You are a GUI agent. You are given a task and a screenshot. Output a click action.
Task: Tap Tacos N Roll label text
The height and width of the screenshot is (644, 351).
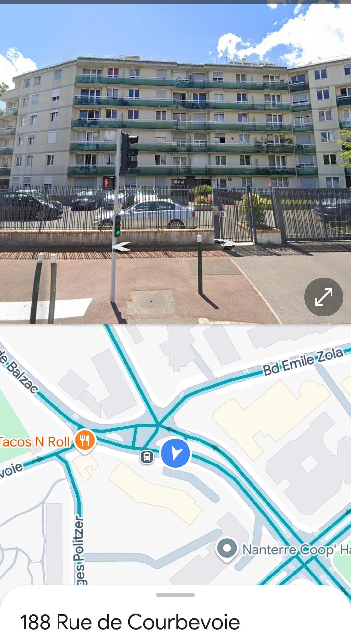[x=35, y=442]
